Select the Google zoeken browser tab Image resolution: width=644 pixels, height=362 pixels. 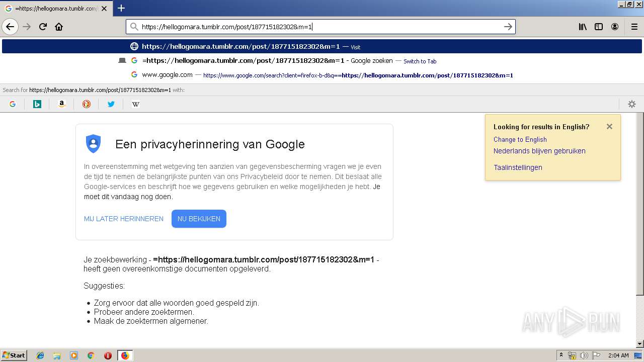tap(55, 9)
